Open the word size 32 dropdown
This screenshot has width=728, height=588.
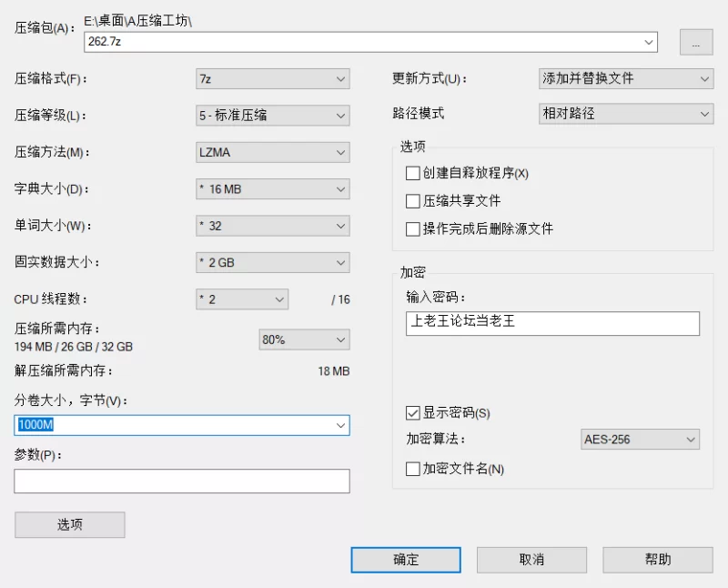pos(272,227)
